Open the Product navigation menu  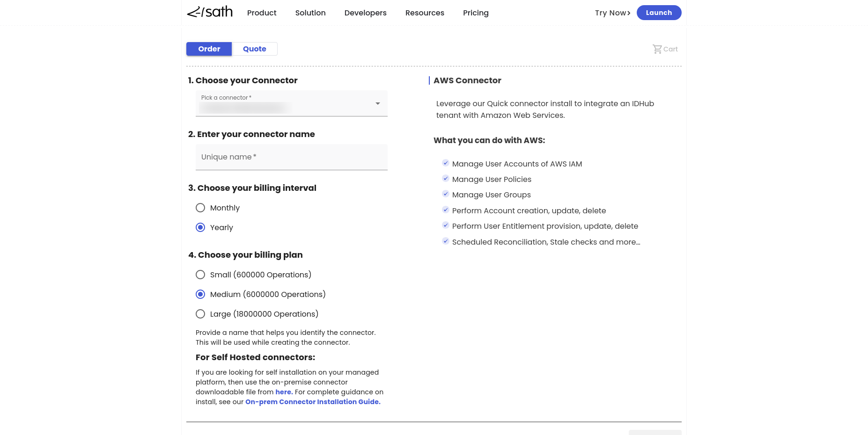pos(262,13)
